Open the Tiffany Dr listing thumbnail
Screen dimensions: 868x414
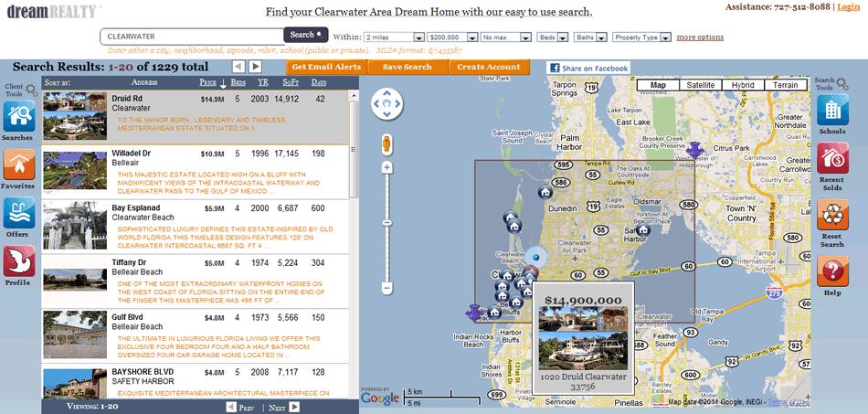point(75,280)
